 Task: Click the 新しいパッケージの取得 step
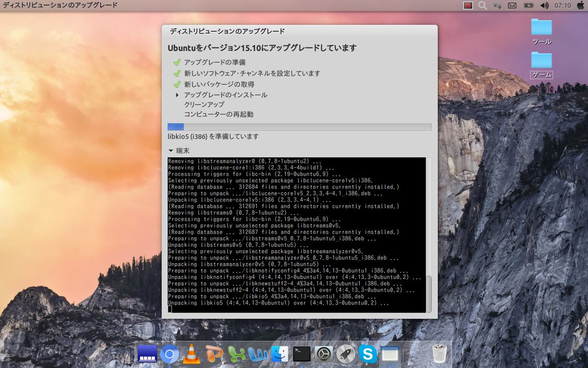pos(219,84)
